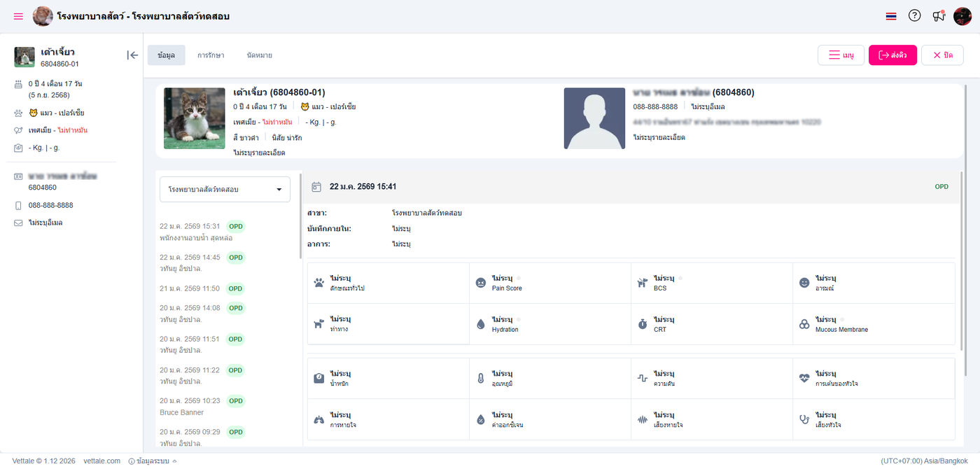Open the user profile avatar
This screenshot has height=469, width=980.
point(962,16)
